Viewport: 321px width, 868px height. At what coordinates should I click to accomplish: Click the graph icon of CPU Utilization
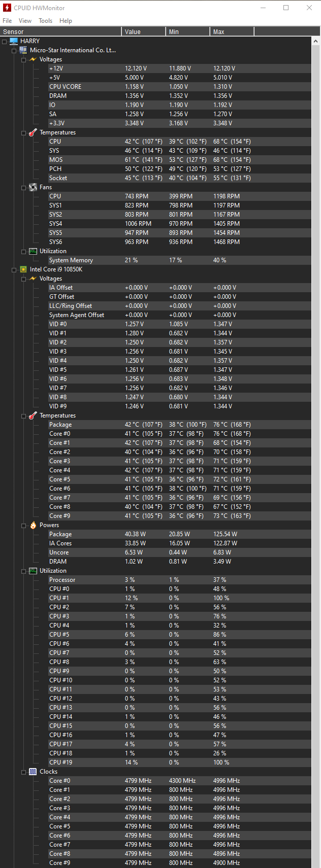[33, 571]
